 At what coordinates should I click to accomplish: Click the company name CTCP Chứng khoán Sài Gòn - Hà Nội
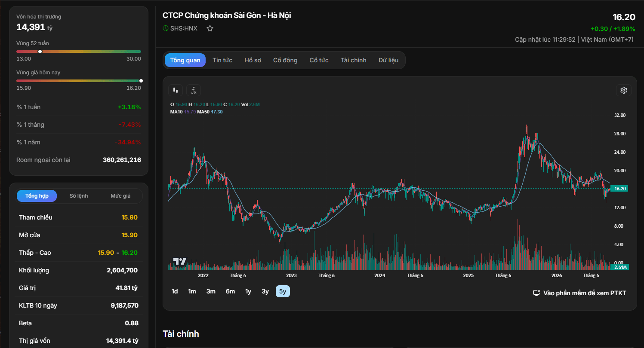tap(227, 15)
